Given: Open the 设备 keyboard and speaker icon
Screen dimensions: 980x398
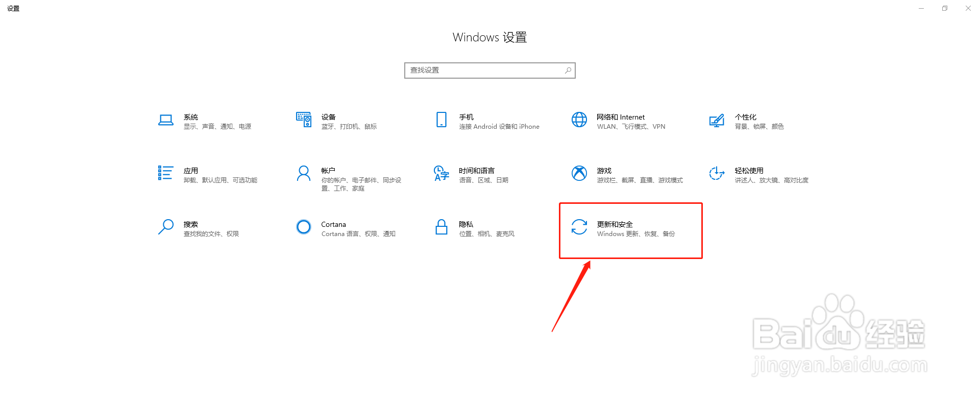Looking at the screenshot, I should tap(304, 120).
